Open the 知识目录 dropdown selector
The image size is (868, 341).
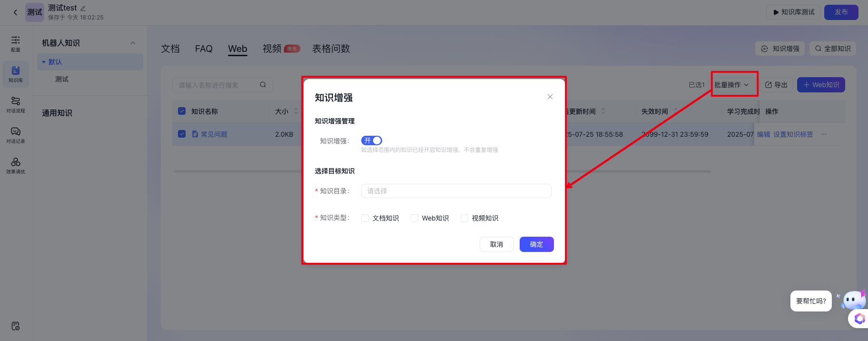[456, 191]
